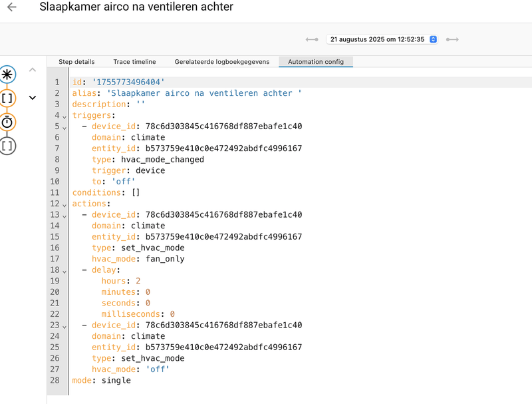Collapse the actions block at line 12
The height and width of the screenshot is (404, 532).
pos(64,204)
